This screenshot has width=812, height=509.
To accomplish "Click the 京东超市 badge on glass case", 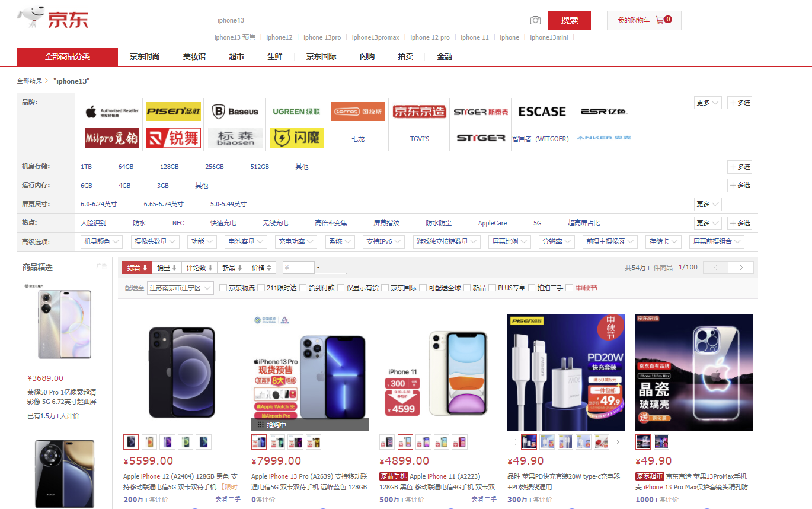I will click(650, 476).
